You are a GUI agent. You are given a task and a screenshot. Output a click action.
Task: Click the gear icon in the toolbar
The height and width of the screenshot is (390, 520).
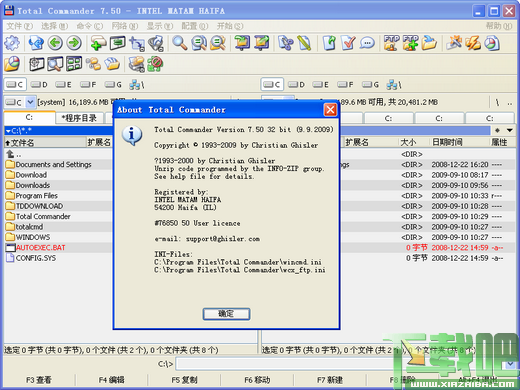click(x=12, y=43)
